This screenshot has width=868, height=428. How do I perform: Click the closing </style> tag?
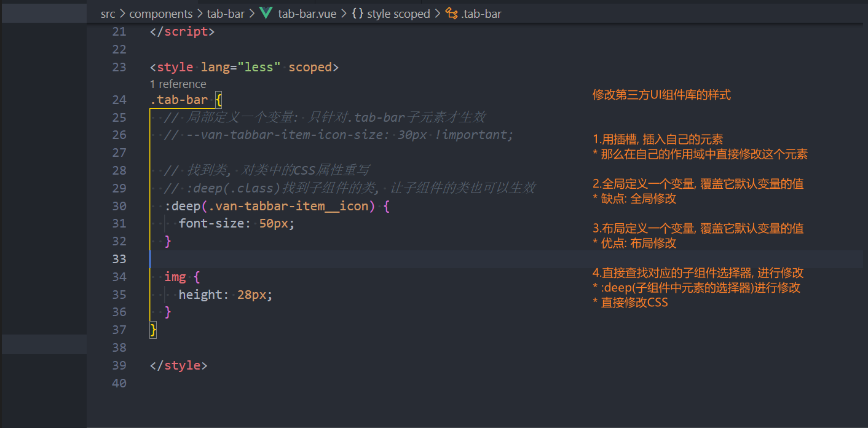pyautogui.click(x=178, y=365)
